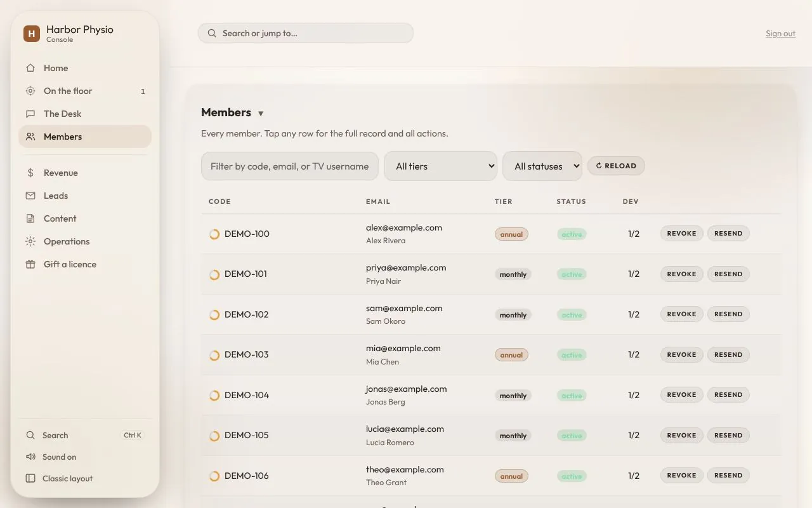Screen dimensions: 812x508
Task: Revoke DEMO-104 for Jonas Berg
Action: [x=681, y=394]
